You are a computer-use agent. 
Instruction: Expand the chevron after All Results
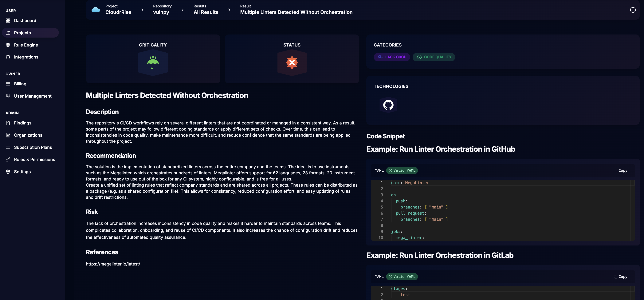click(x=229, y=10)
